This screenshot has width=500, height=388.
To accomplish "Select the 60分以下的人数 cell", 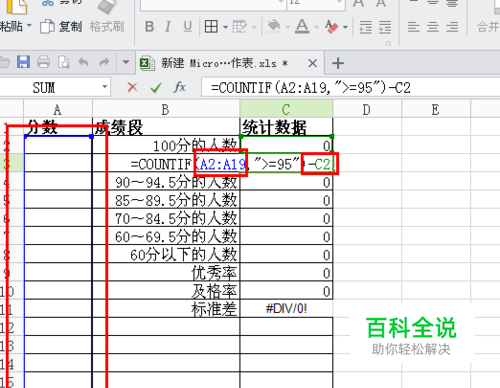I will (x=166, y=255).
